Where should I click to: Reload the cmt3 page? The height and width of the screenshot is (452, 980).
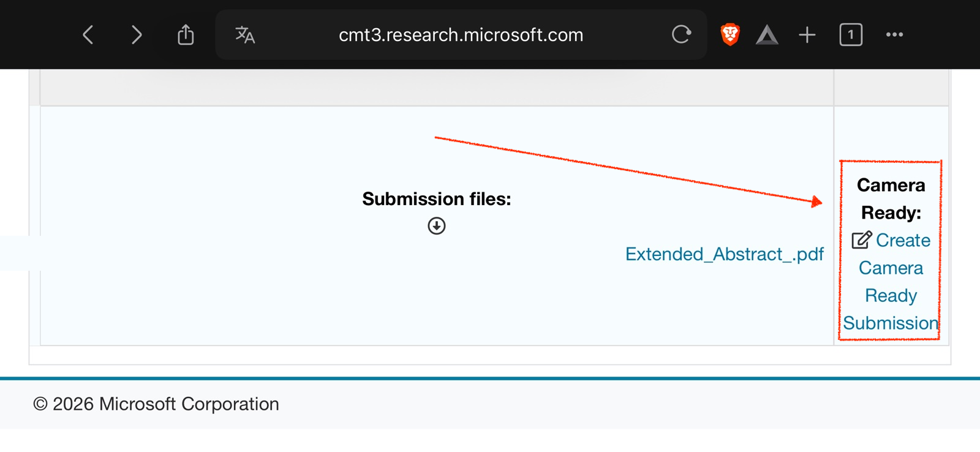tap(681, 34)
